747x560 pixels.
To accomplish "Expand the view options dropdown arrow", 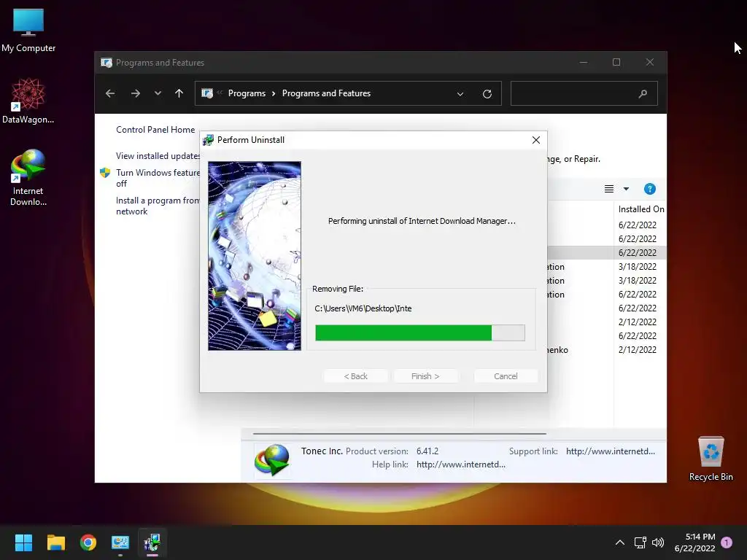I will click(626, 189).
